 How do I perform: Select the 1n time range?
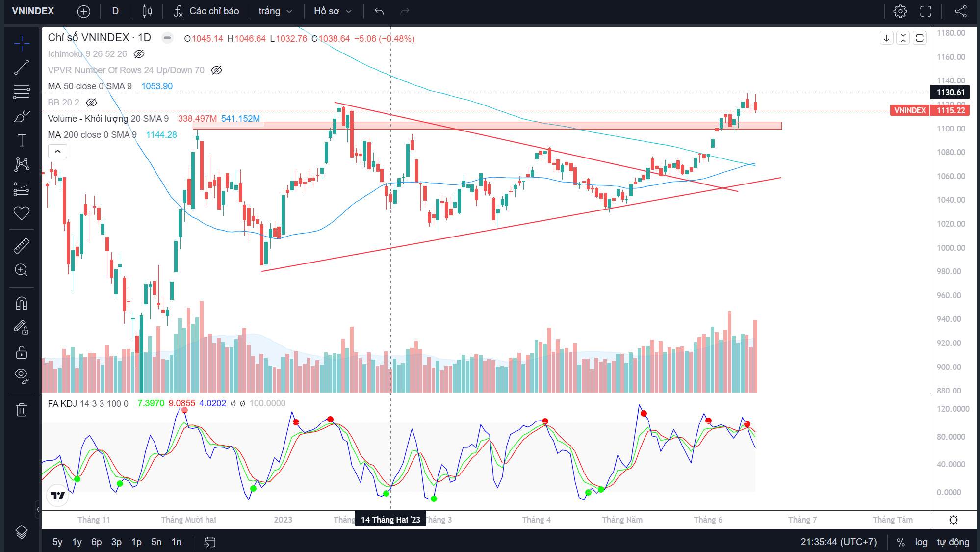pyautogui.click(x=176, y=542)
